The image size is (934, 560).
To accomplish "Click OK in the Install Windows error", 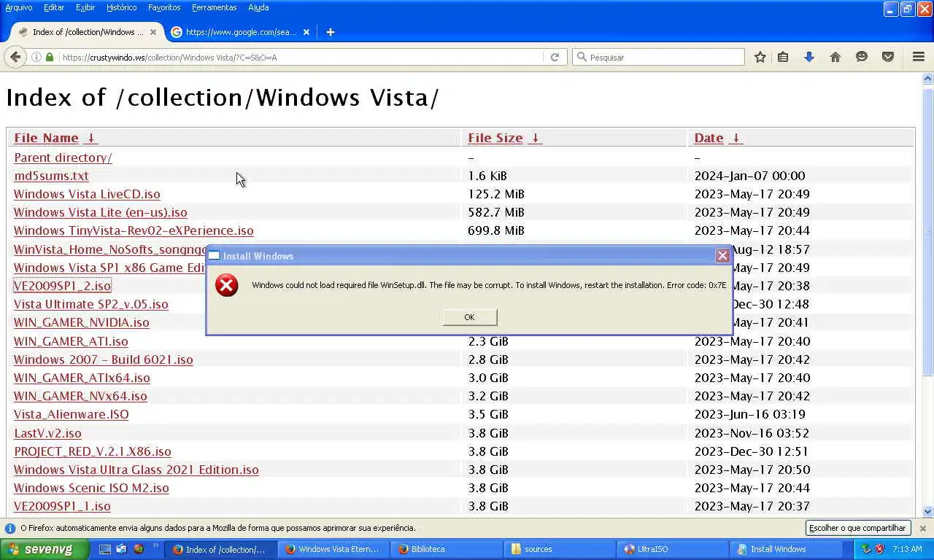I will pos(469,316).
